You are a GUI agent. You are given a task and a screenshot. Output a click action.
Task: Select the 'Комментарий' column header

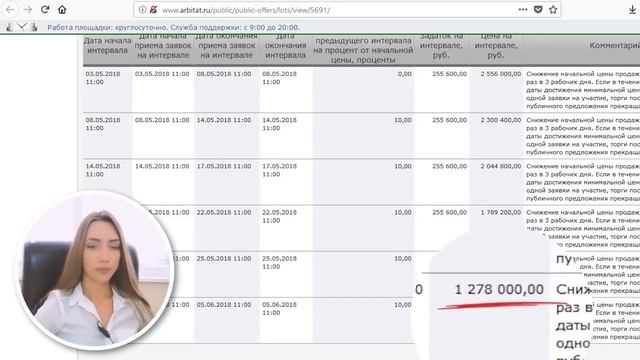click(x=614, y=45)
